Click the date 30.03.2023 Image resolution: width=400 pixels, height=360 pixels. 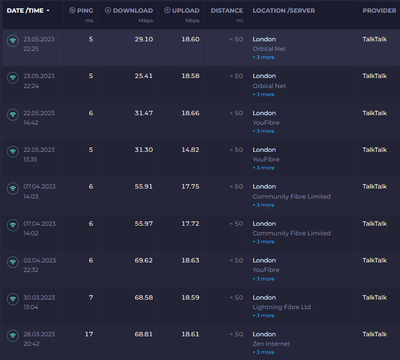point(39,297)
